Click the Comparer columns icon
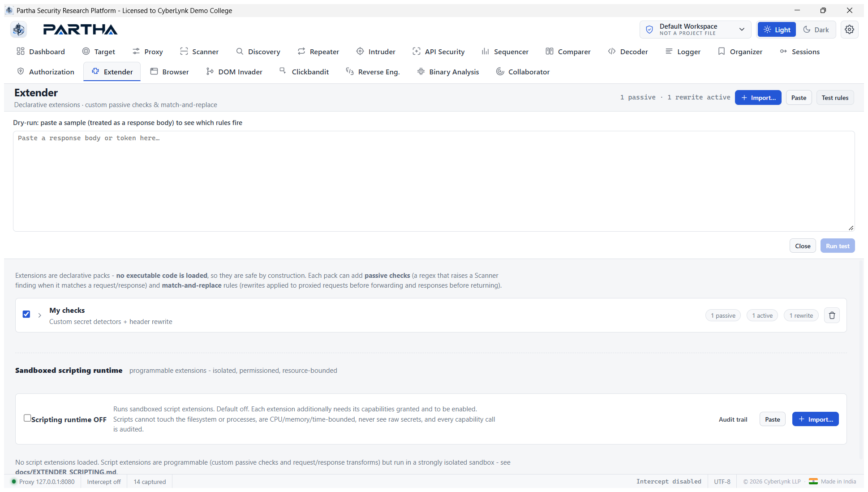This screenshot has width=868, height=492. [550, 52]
